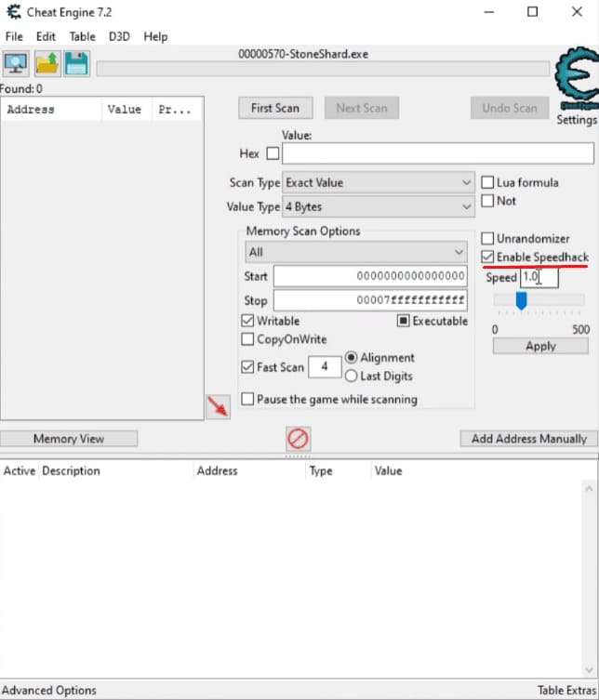Screen dimensions: 599x700
Task: Click Advanced Options at the bottom
Action: (49, 690)
